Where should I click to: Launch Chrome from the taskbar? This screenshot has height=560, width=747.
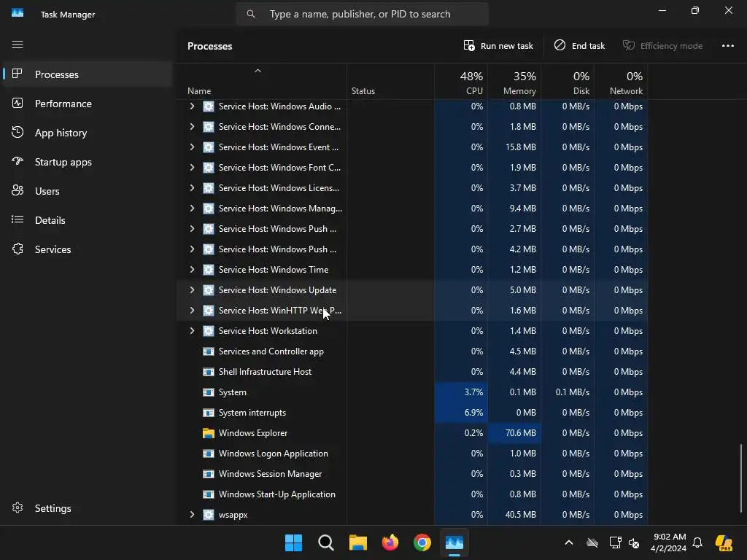pyautogui.click(x=422, y=542)
